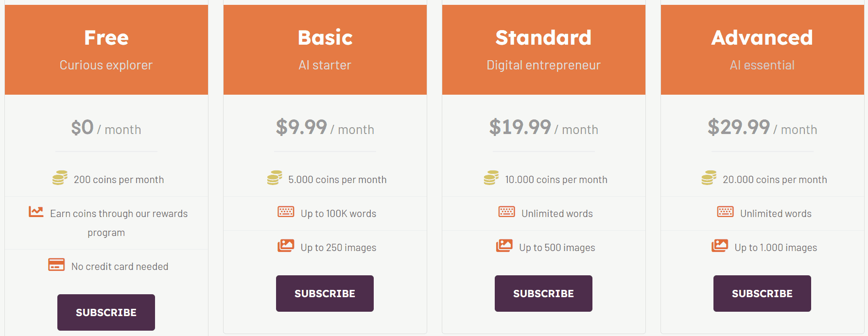Screen dimensions: 868x336
Task: Click the Free plan header banner
Action: (106, 49)
